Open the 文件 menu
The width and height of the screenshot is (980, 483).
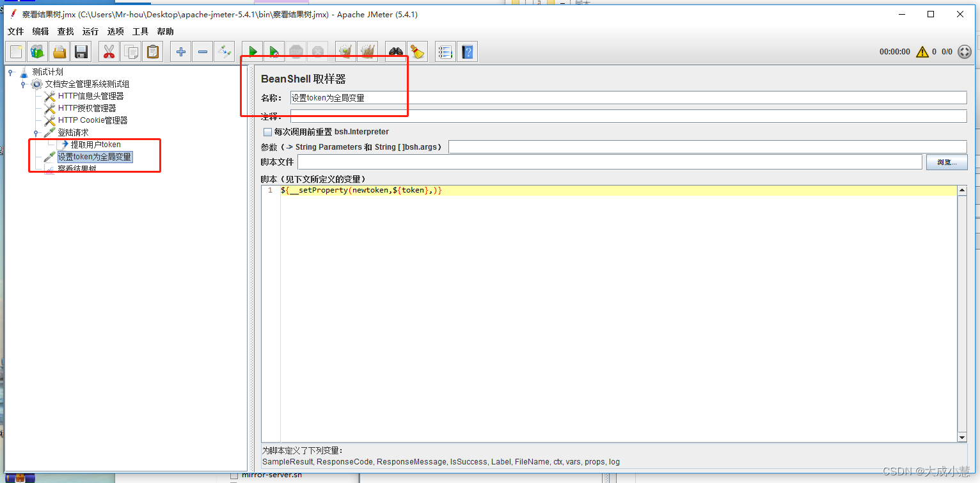point(15,31)
